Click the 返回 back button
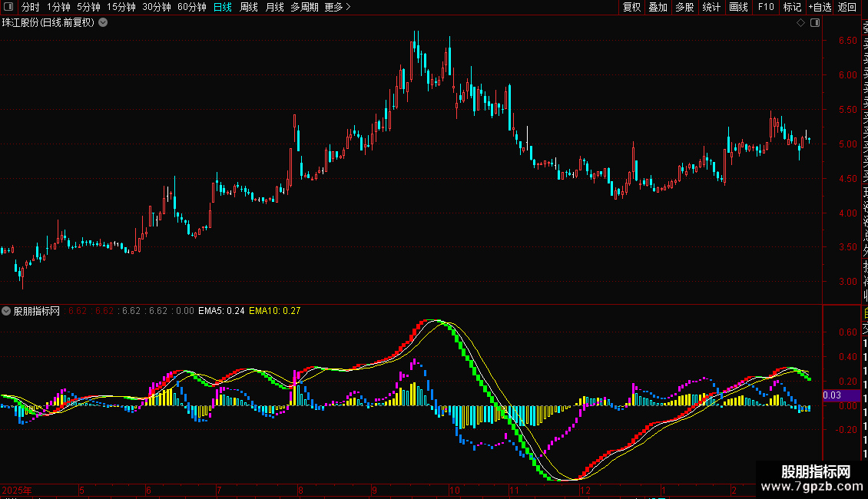This screenshot has width=868, height=499. pos(847,7)
